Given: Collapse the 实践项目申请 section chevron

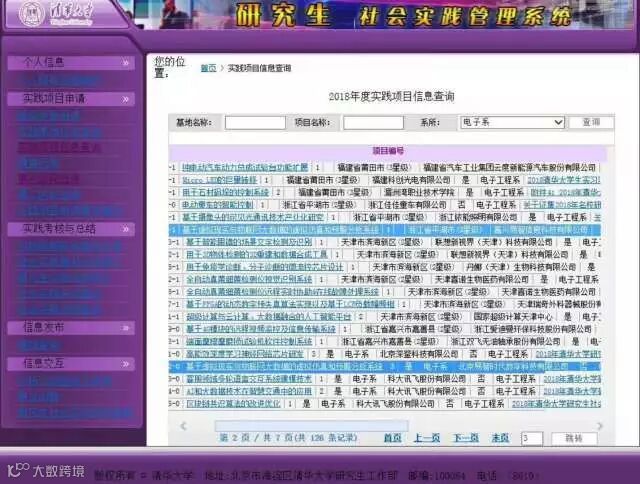Looking at the screenshot, I should 125,99.
